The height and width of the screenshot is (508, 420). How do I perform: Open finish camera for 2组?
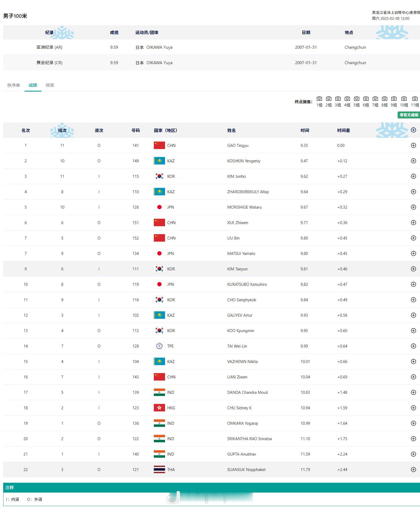pyautogui.click(x=328, y=101)
